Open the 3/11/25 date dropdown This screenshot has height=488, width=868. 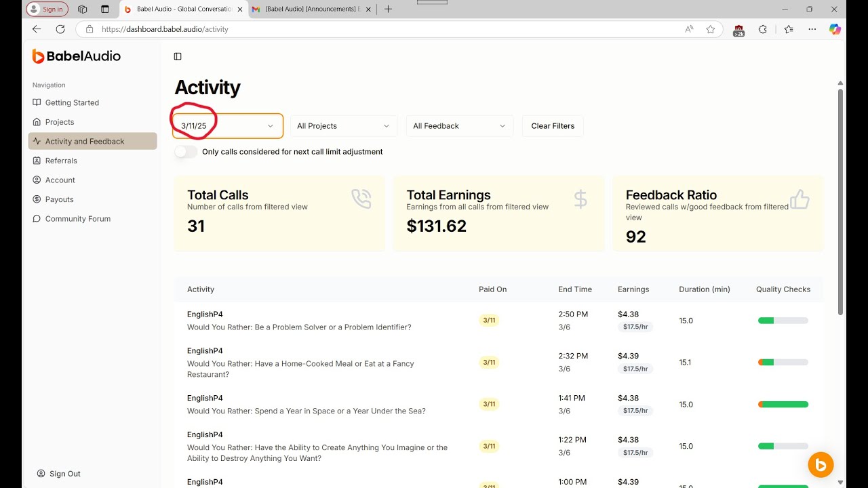(228, 126)
